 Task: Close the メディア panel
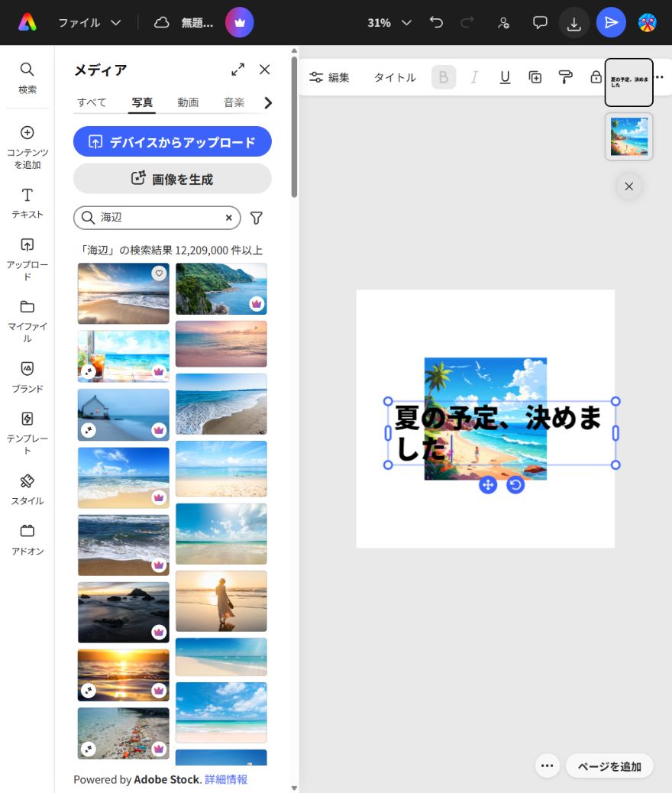(264, 70)
